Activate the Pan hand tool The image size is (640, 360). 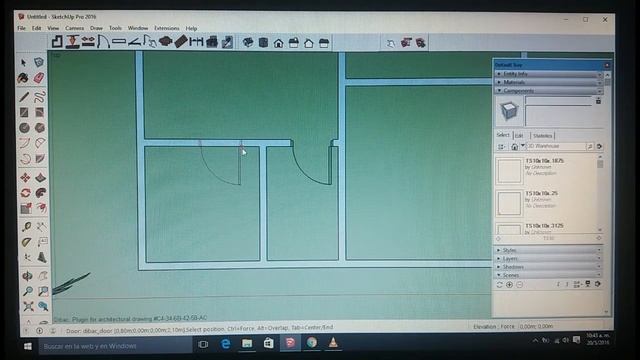(x=43, y=276)
